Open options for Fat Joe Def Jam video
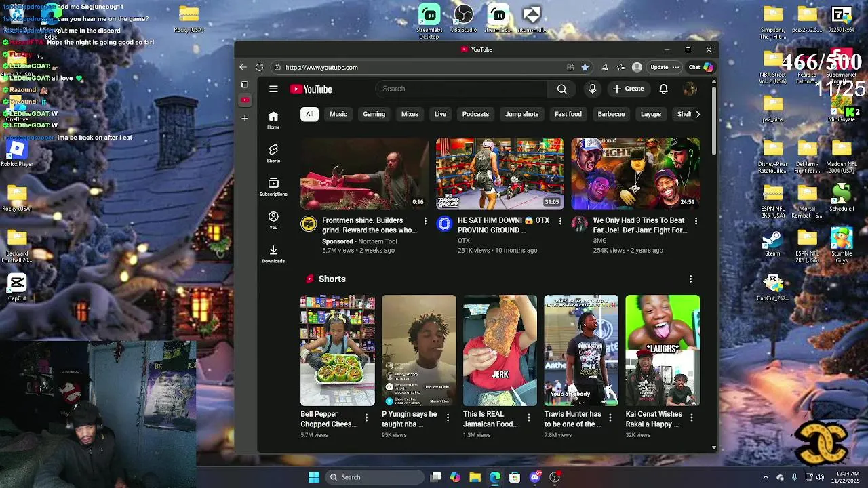The height and width of the screenshot is (488, 868). [696, 221]
